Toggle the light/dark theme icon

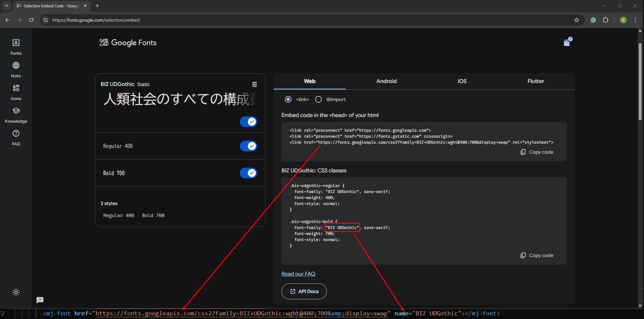point(16,292)
